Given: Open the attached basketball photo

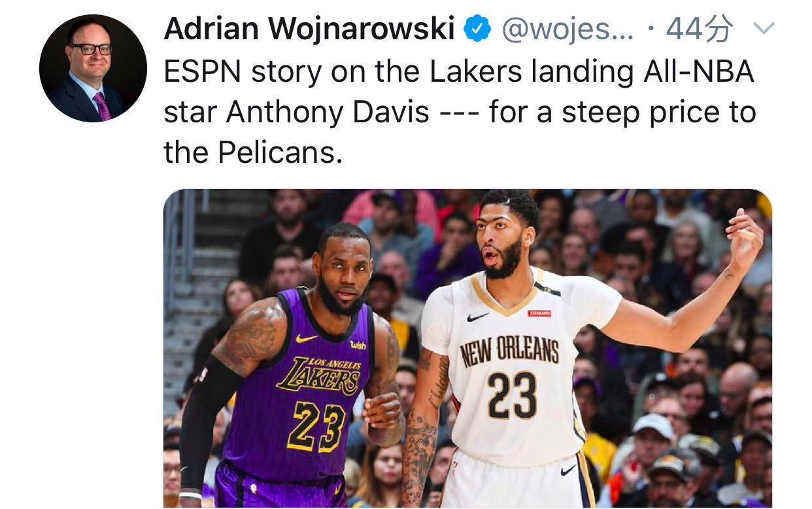Looking at the screenshot, I should pyautogui.click(x=467, y=349).
